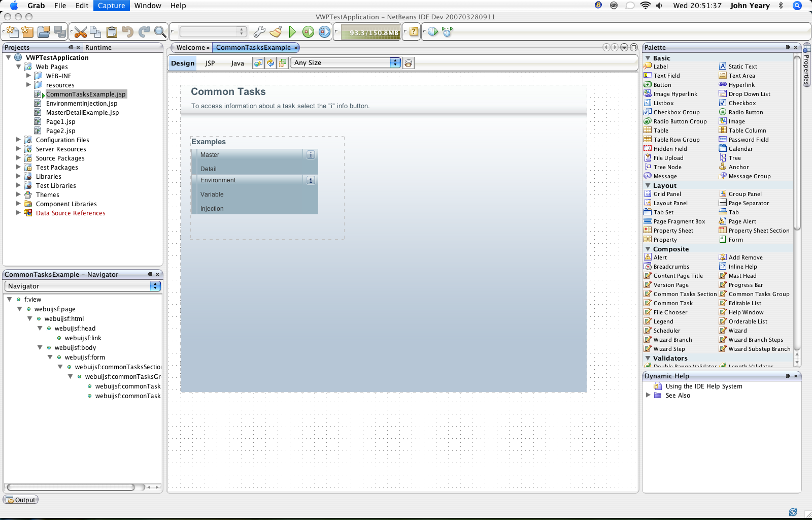This screenshot has width=812, height=520.
Task: Click the Output button at bottom
Action: pos(21,500)
